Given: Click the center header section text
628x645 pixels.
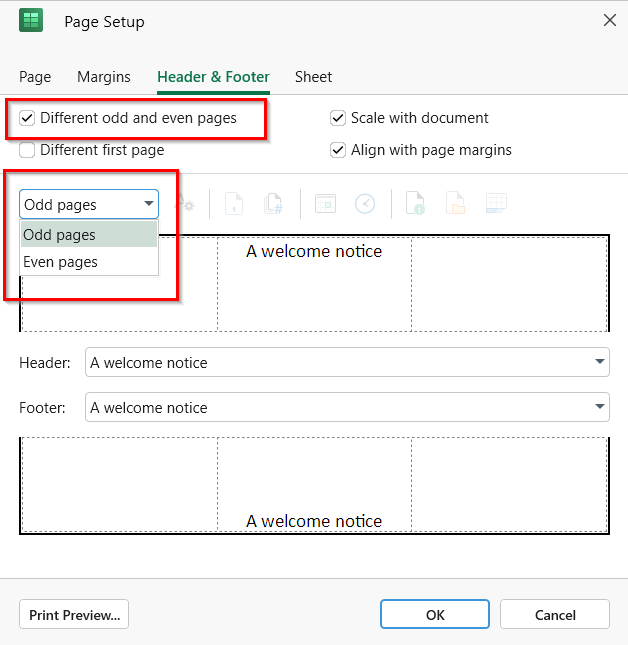Looking at the screenshot, I should (x=314, y=251).
